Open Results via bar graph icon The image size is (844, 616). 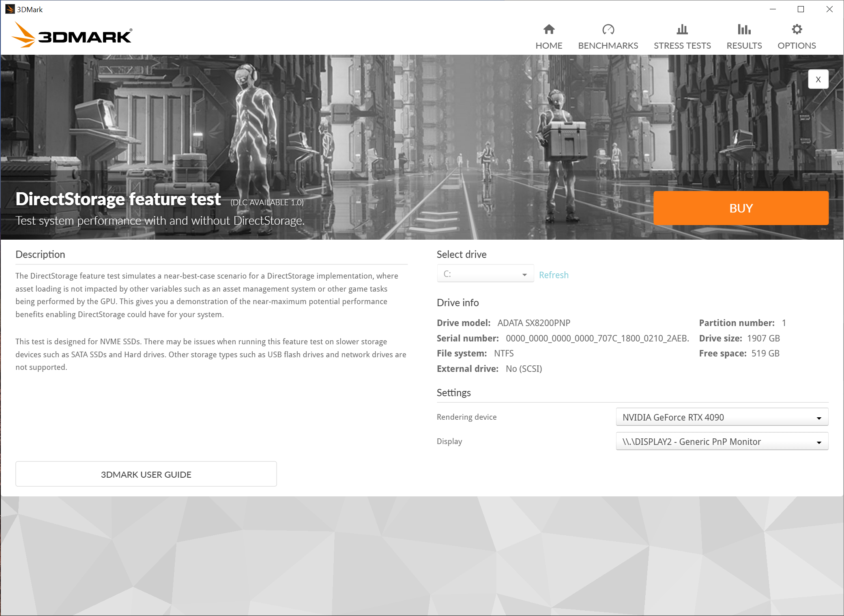tap(744, 29)
